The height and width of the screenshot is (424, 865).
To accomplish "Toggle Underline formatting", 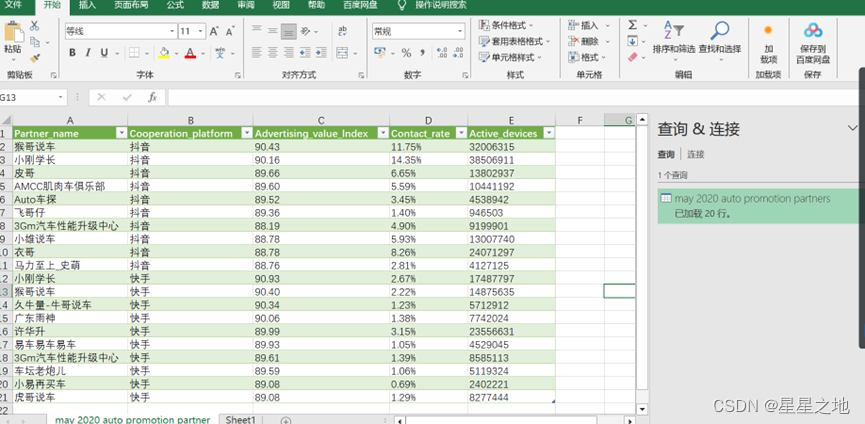I will 104,53.
